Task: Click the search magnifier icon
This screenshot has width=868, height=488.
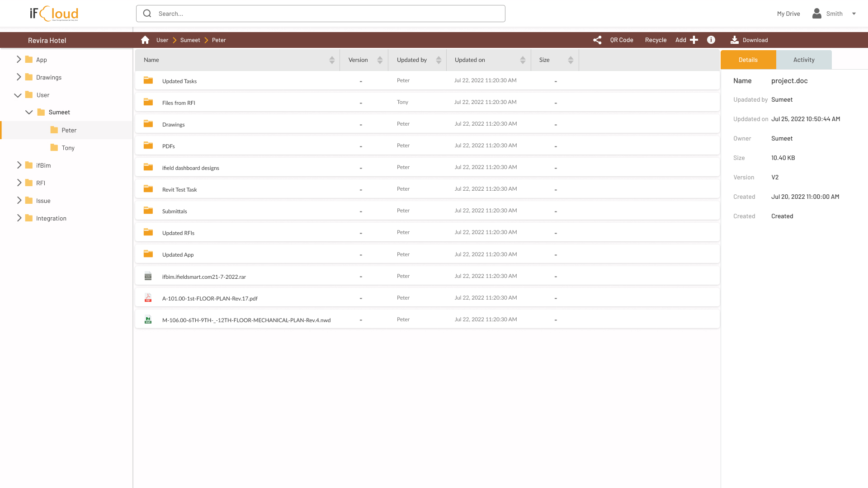Action: coord(147,13)
